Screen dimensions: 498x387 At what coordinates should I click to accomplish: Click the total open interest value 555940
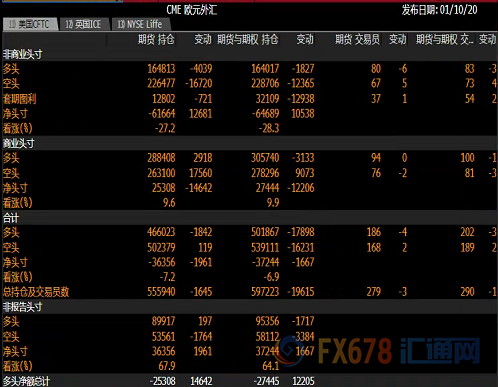click(161, 292)
